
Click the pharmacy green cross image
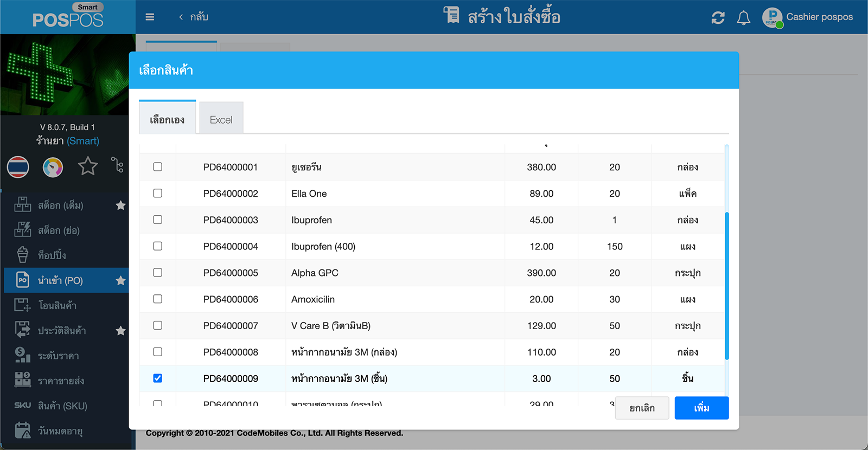[65, 74]
